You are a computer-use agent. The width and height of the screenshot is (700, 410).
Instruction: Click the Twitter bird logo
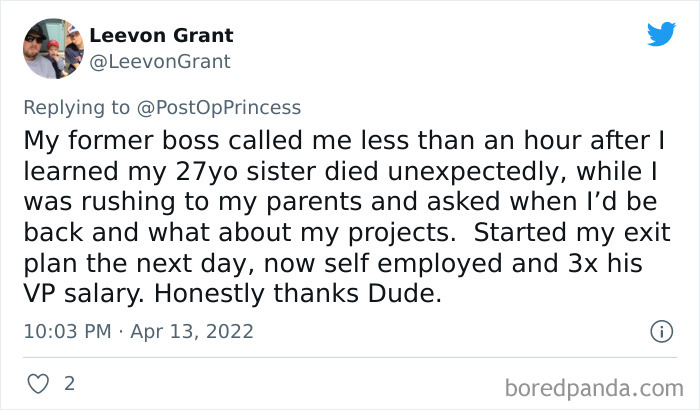(661, 34)
